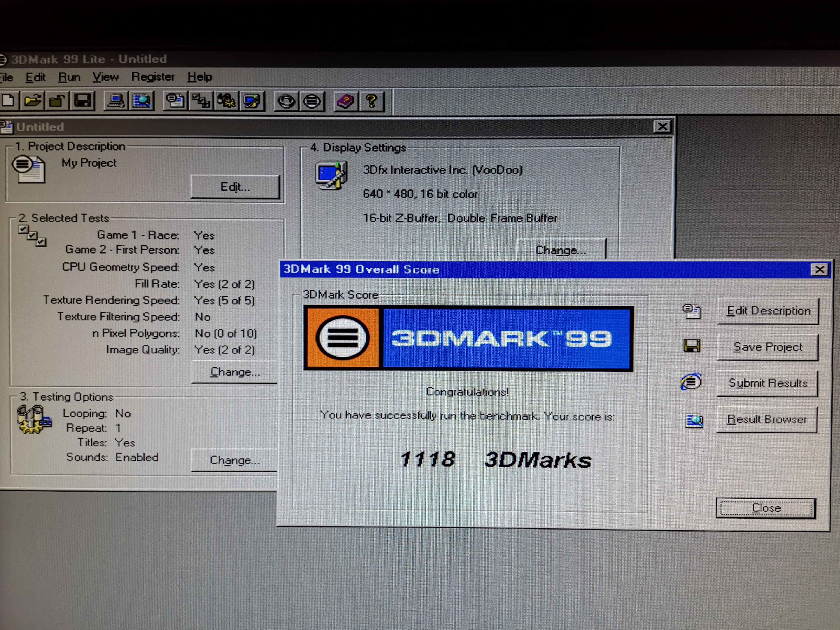The height and width of the screenshot is (630, 840).
Task: Open the View menu
Action: click(x=106, y=77)
